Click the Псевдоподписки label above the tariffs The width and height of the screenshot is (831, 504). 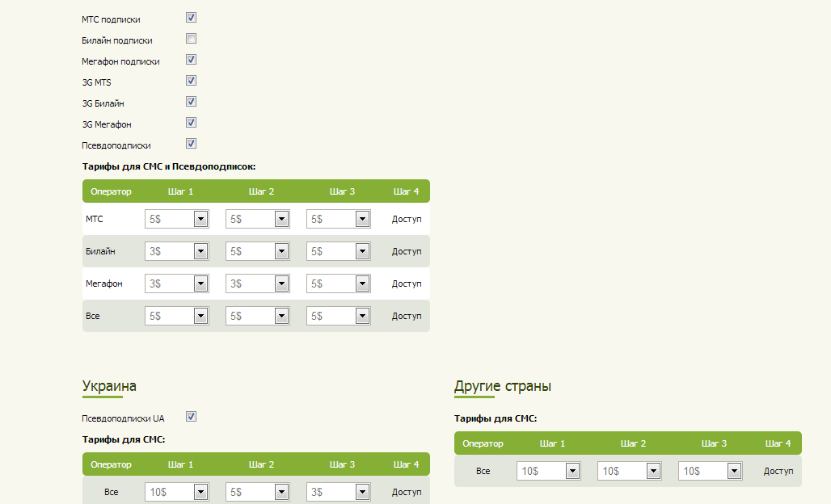tap(116, 145)
